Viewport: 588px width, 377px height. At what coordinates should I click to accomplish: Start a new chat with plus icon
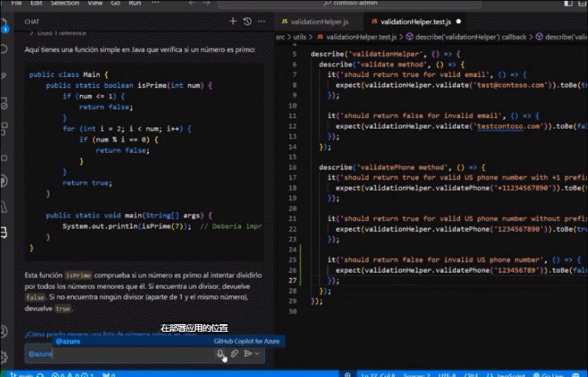(x=233, y=21)
